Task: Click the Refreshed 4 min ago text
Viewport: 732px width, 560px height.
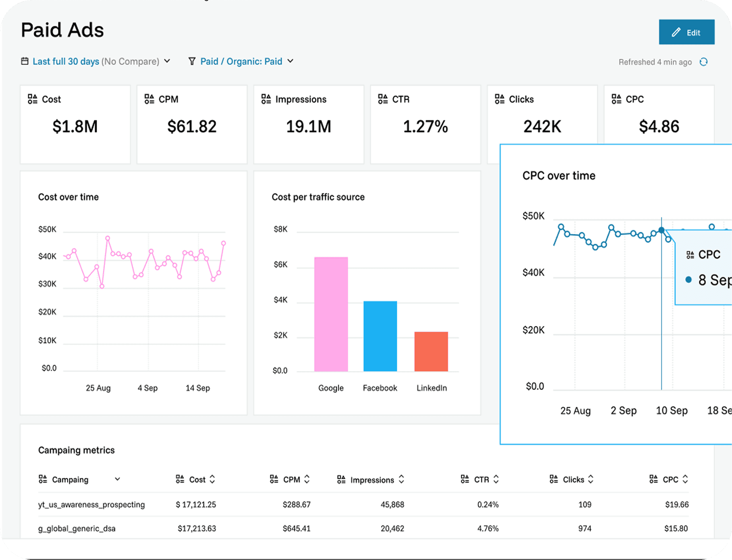Action: tap(655, 62)
